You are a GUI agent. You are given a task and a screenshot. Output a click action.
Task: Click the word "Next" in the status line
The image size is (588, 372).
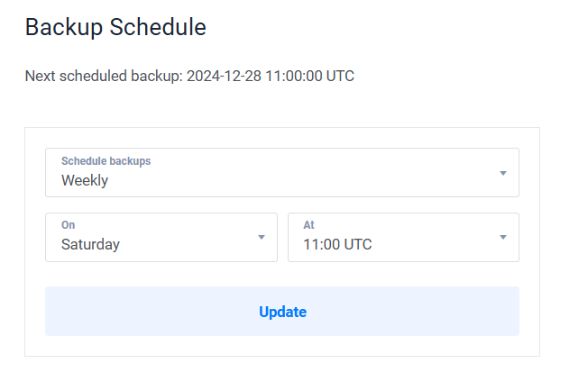(x=41, y=76)
